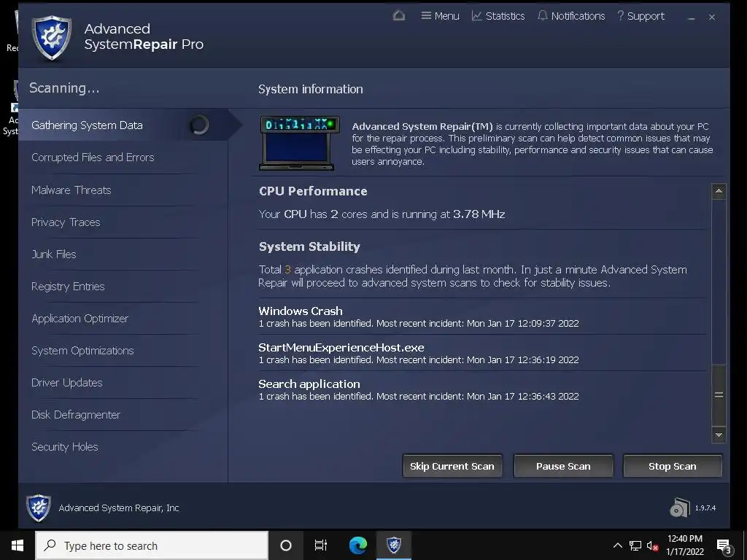Viewport: 747px width, 560px height.
Task: Go to the Home icon in header
Action: (x=399, y=16)
